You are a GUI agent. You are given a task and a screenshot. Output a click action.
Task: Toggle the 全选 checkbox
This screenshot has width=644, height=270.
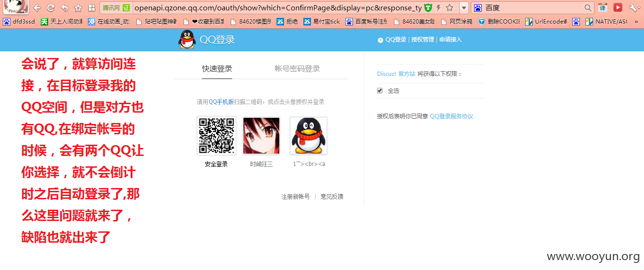380,90
